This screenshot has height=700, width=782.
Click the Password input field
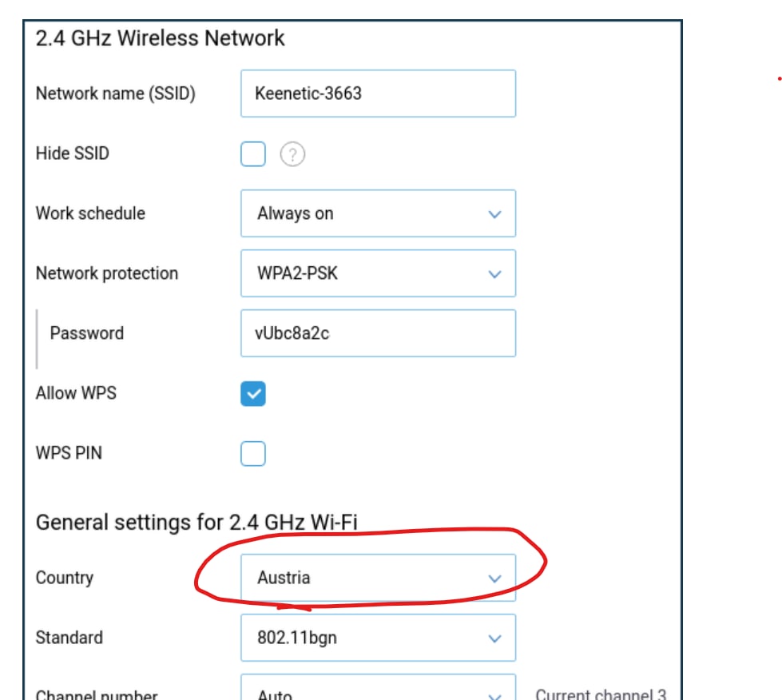tap(378, 333)
